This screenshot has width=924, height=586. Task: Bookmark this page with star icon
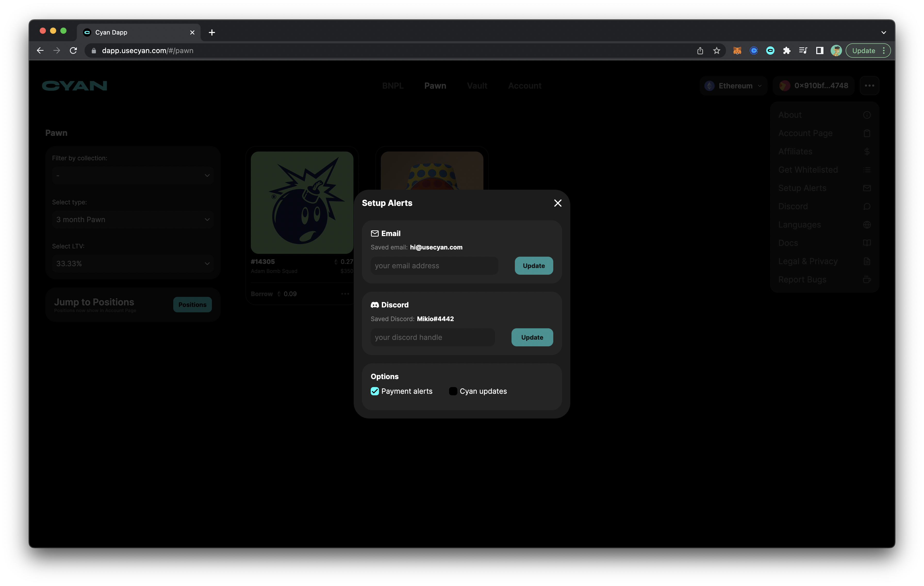click(x=716, y=51)
